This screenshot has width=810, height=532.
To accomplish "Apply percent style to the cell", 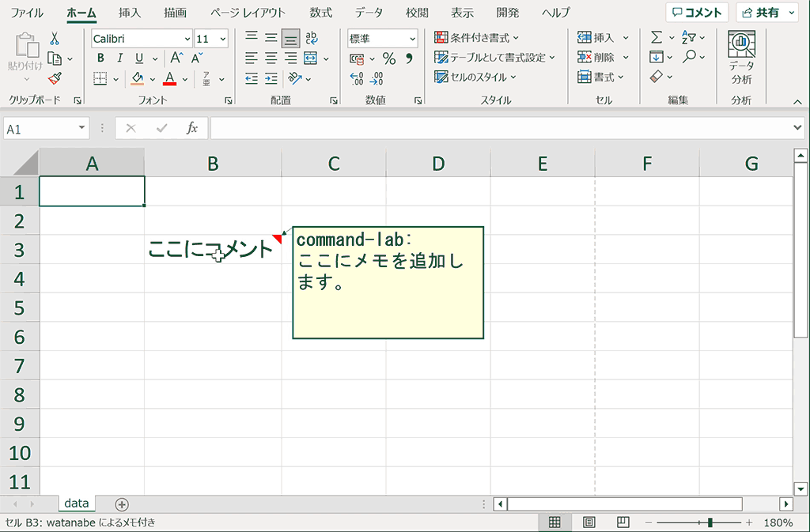I will [x=389, y=58].
